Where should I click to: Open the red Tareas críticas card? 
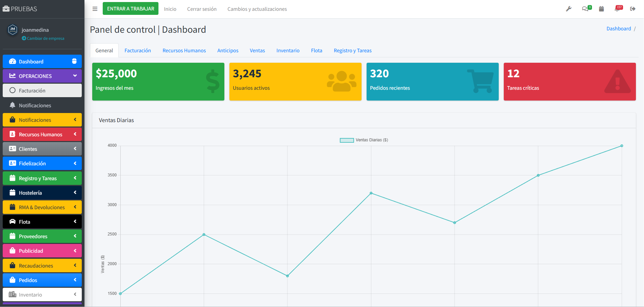[x=569, y=82]
